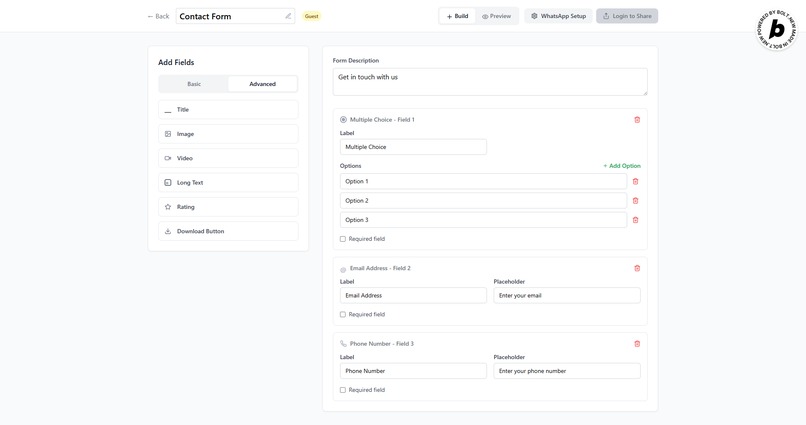806x425 pixels.
Task: Go back using the Back link
Action: pos(158,16)
